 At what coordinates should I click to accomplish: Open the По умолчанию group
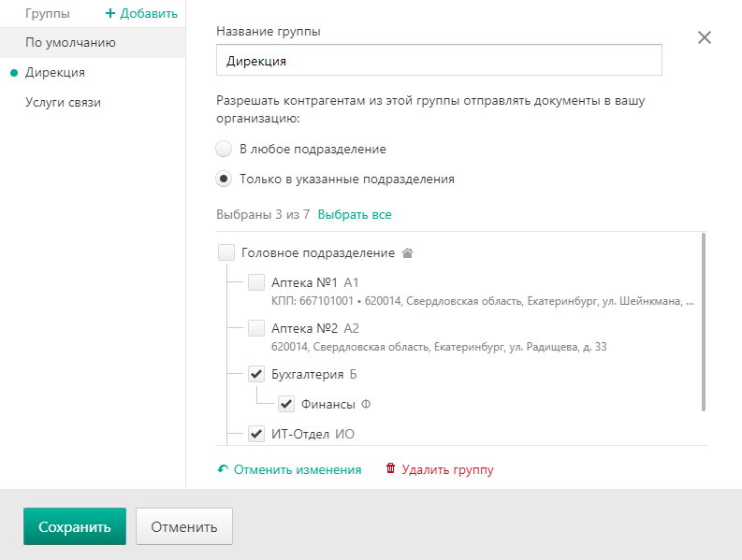click(x=93, y=43)
